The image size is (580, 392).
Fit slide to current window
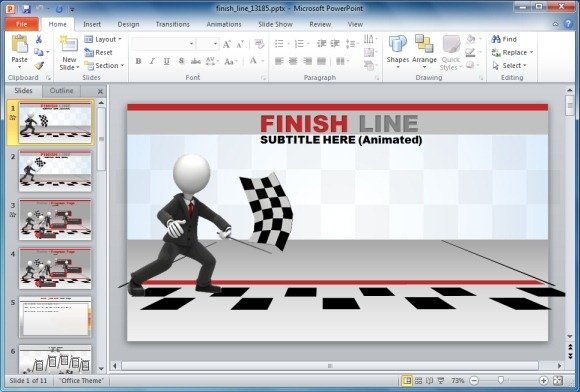tap(558, 381)
